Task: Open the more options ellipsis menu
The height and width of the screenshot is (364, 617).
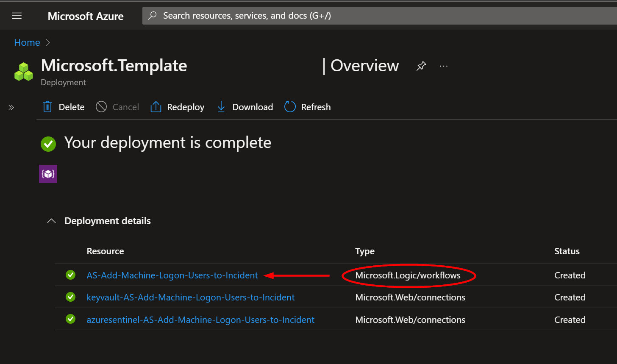Action: click(x=444, y=66)
